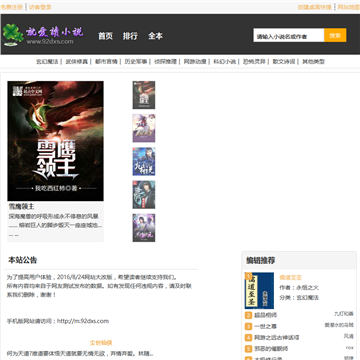Open the 免费注册 link
This screenshot has width=360, height=360.
pos(12,7)
